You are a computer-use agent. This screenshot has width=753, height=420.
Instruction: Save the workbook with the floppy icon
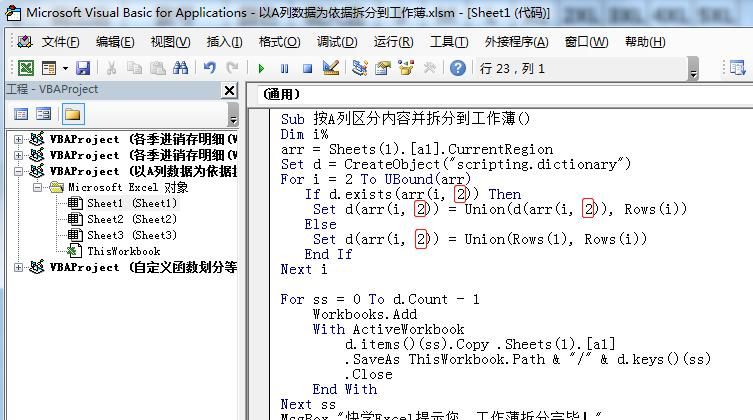[x=83, y=68]
